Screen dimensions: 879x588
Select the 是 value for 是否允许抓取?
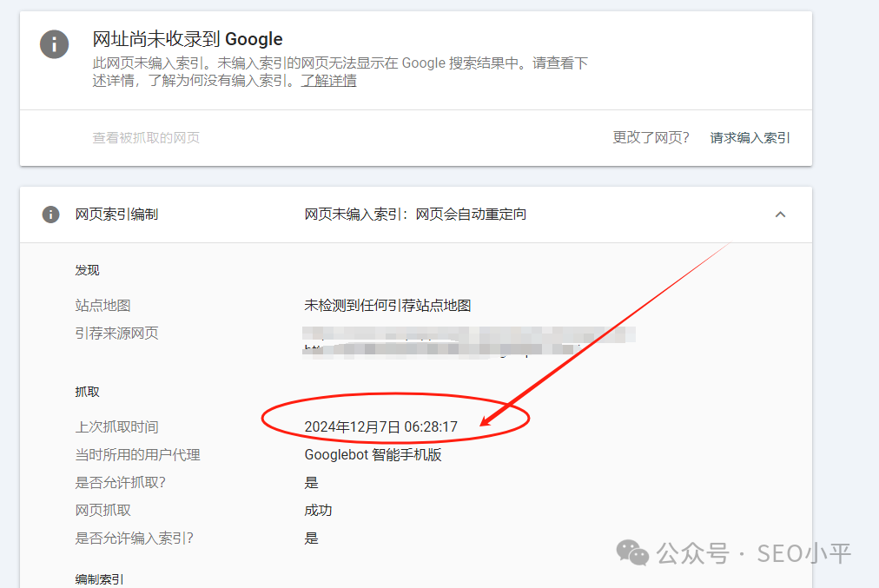tap(311, 483)
